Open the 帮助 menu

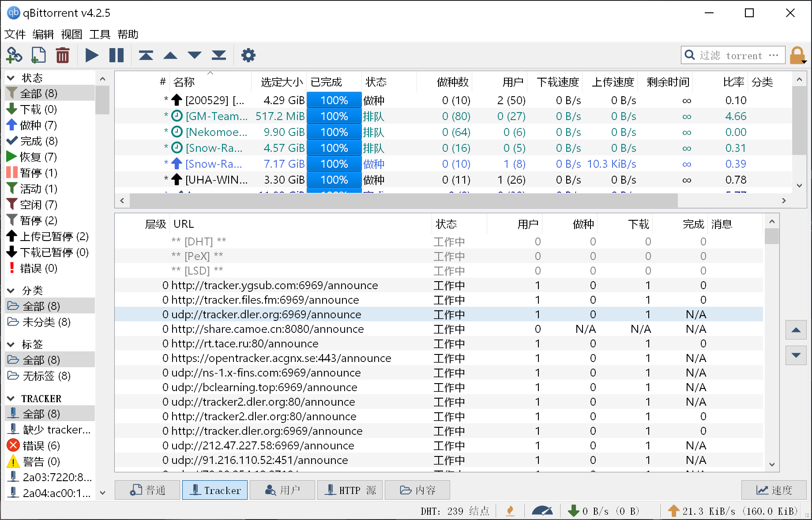[x=128, y=34]
